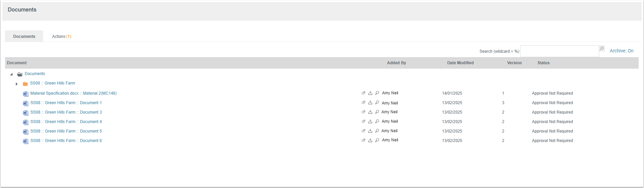Select the Documents tab

tap(24, 36)
